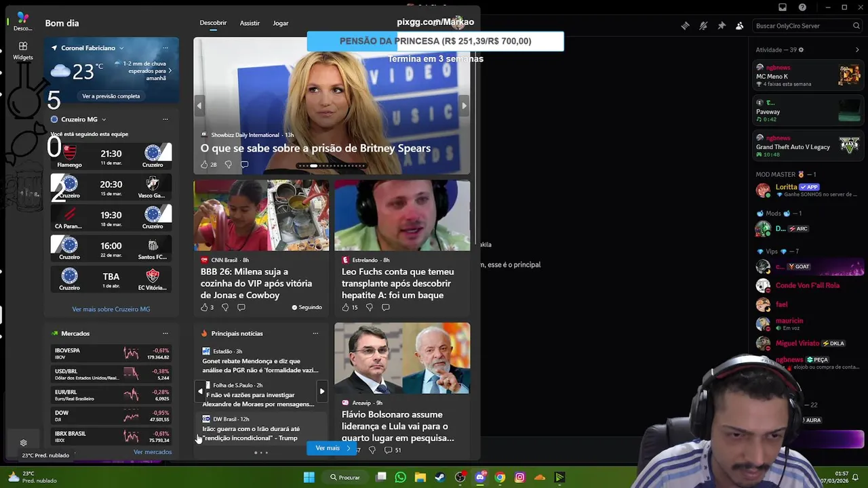Toggle Seguindo on CNN Brasil article
The height and width of the screenshot is (488, 868).
[307, 307]
